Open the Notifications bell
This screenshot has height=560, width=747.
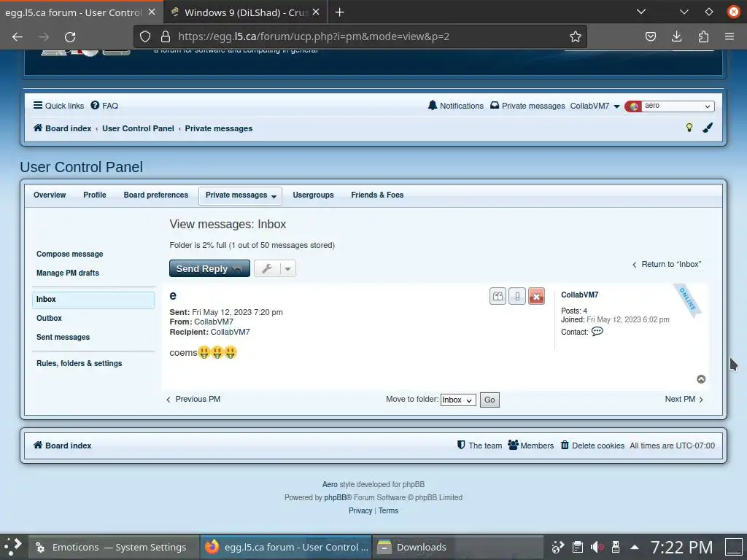(455, 106)
